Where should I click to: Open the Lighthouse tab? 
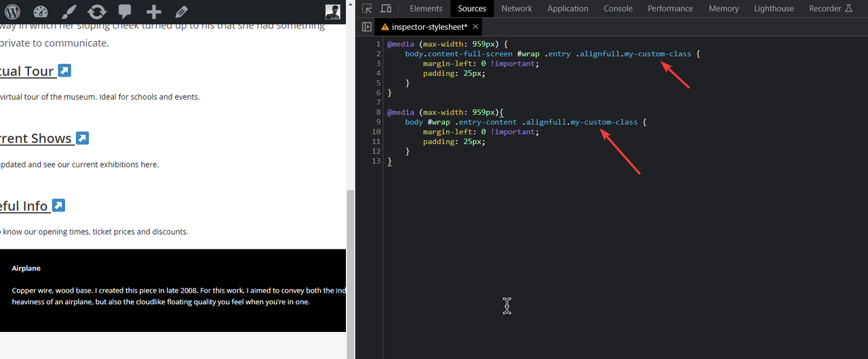[774, 9]
